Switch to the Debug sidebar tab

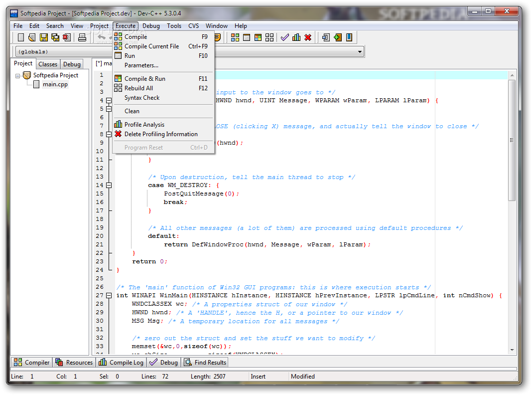72,64
